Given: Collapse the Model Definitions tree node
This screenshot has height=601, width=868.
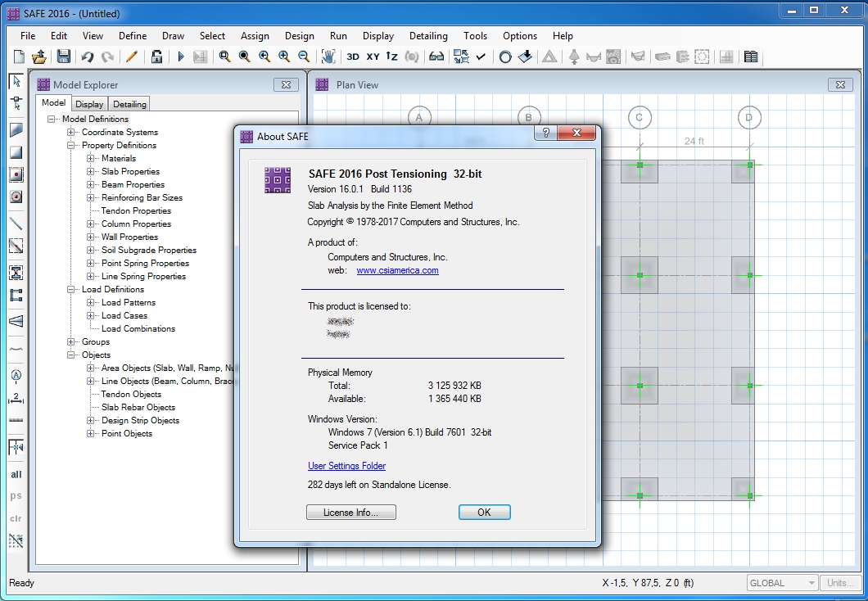Looking at the screenshot, I should (52, 119).
